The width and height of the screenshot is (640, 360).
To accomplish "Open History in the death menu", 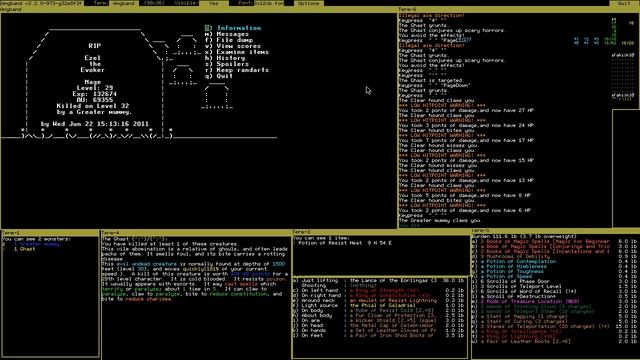I will click(x=225, y=58).
